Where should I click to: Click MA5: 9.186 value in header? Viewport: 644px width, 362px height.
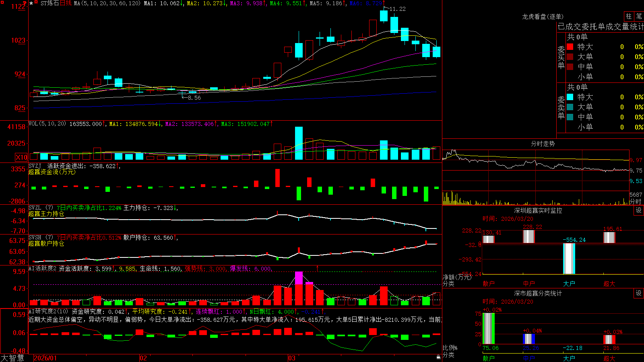tap(328, 3)
